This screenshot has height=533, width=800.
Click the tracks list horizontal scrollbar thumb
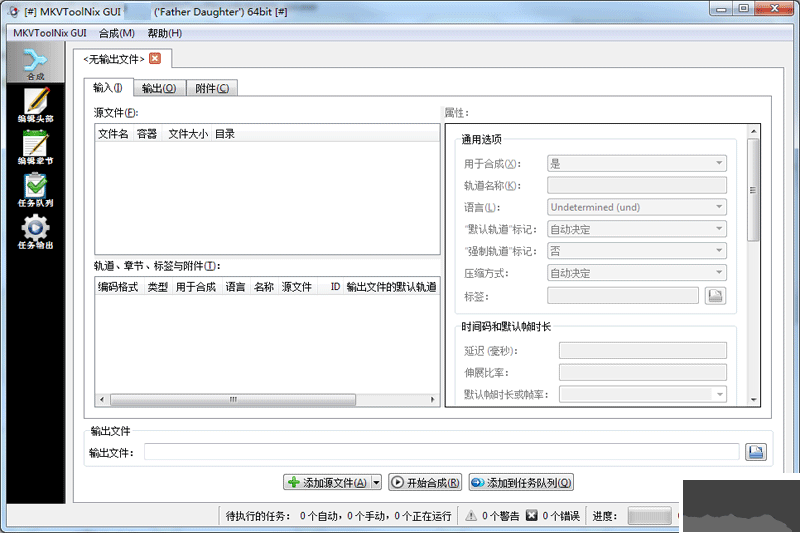click(x=233, y=399)
